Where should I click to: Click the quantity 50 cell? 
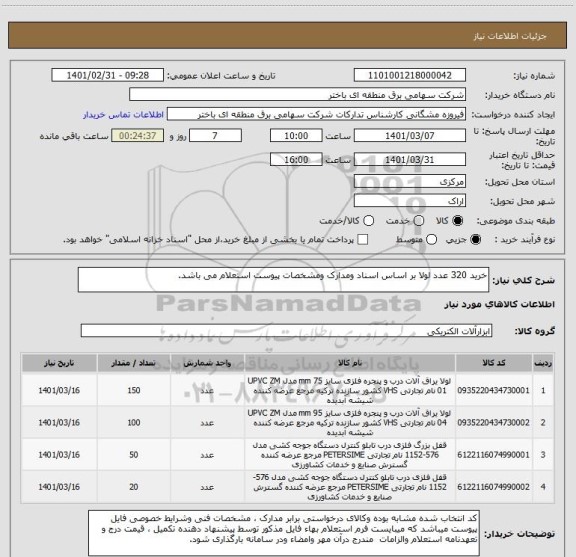pos(134,455)
